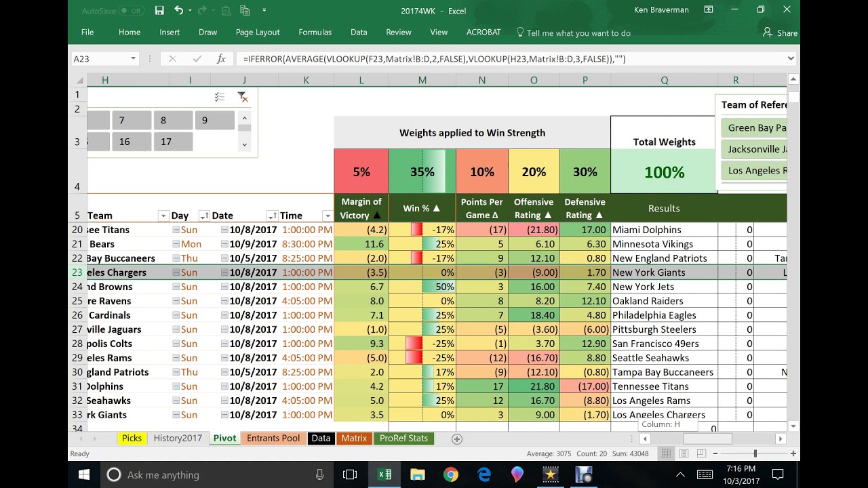Click the slicer scroll up arrow
Viewport: 868px width, 488px height.
[x=244, y=118]
